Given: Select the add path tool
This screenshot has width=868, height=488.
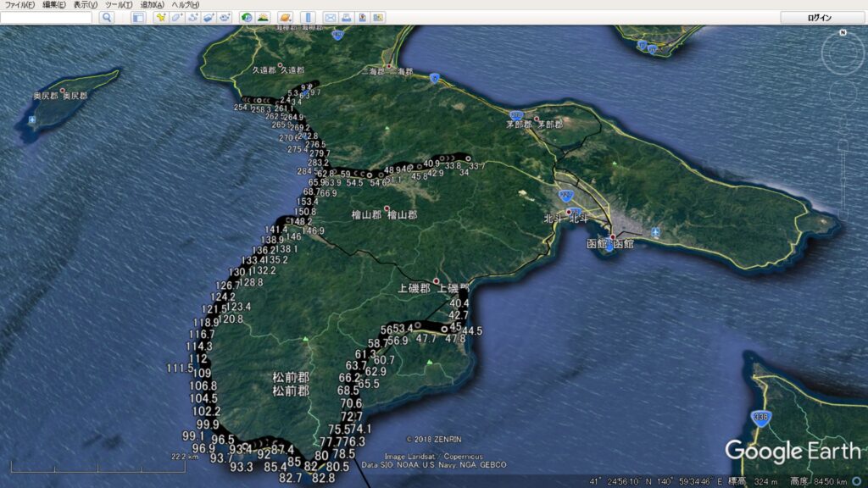Looking at the screenshot, I should click(x=192, y=17).
